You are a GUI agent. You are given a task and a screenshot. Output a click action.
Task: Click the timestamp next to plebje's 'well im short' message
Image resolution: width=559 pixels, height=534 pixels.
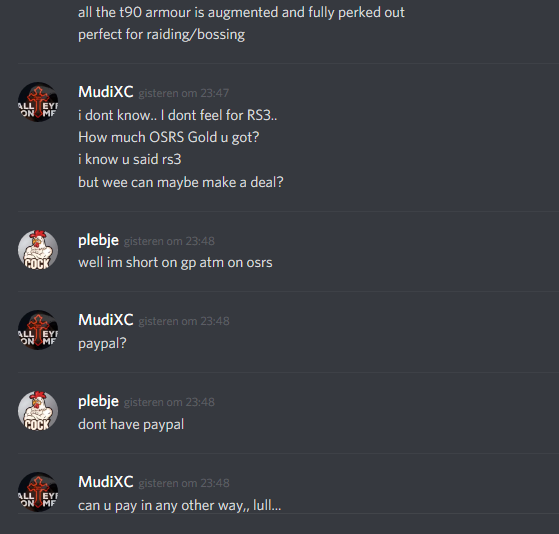pyautogui.click(x=169, y=241)
